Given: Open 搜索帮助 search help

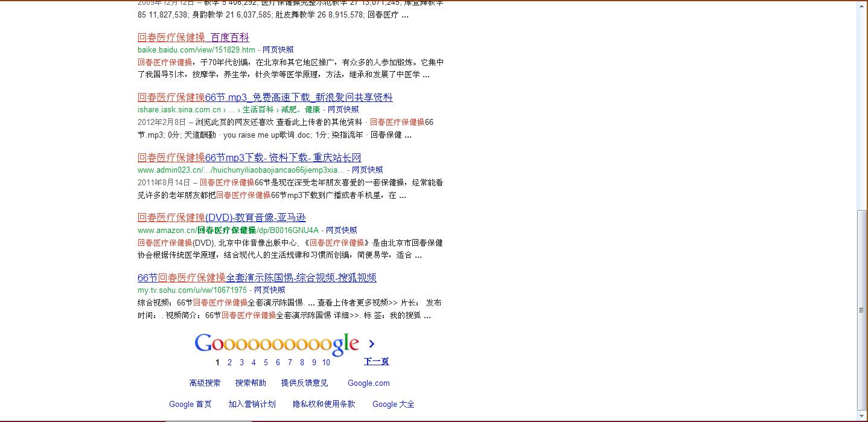Looking at the screenshot, I should (251, 383).
